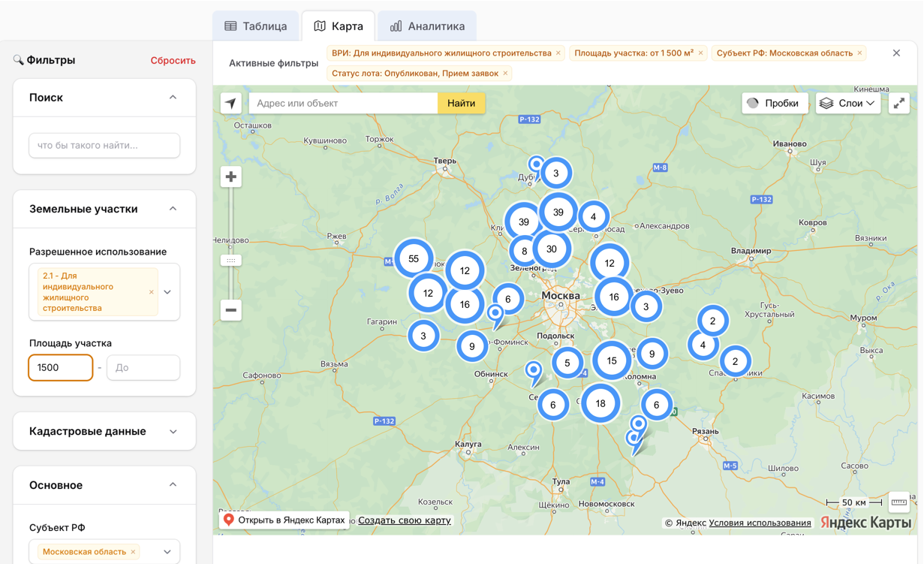This screenshot has height=564, width=924.
Task: Remove the 2.1 land use tag
Action: 152,292
